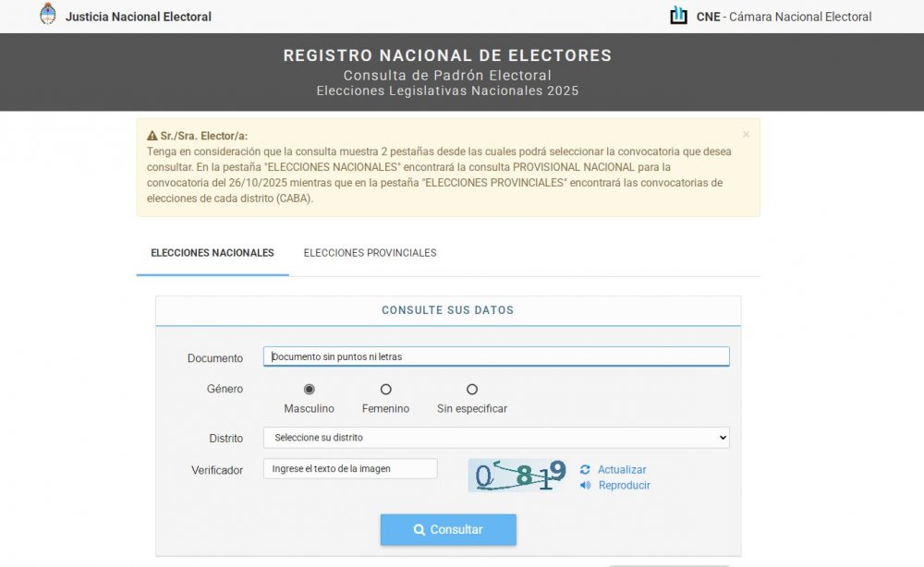Screen dimensions: 924x567
Task: Click the Justicia Nacional Electoral crest icon
Action: click(x=48, y=14)
